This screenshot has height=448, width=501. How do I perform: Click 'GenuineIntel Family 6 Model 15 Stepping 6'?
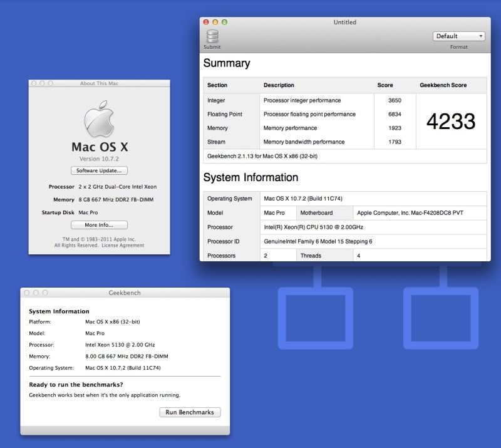[x=318, y=241]
